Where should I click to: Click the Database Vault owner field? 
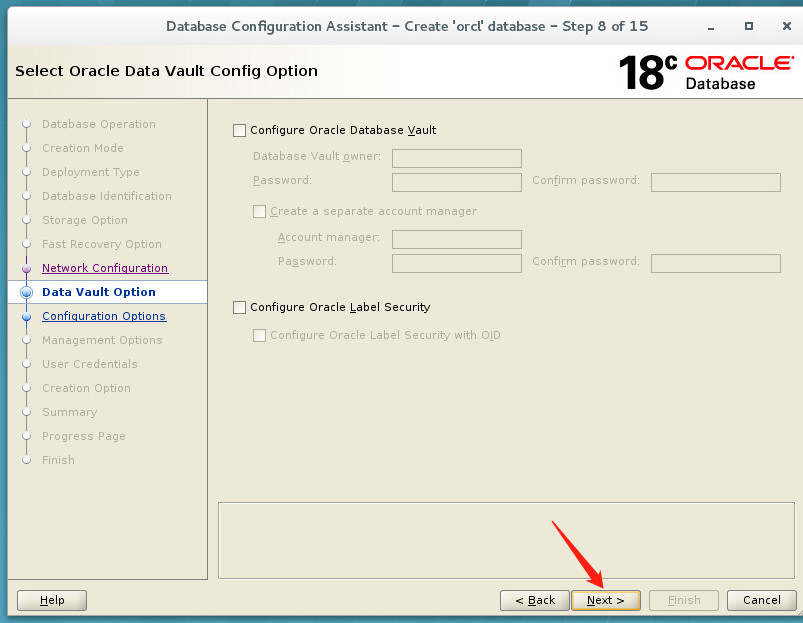coord(457,158)
